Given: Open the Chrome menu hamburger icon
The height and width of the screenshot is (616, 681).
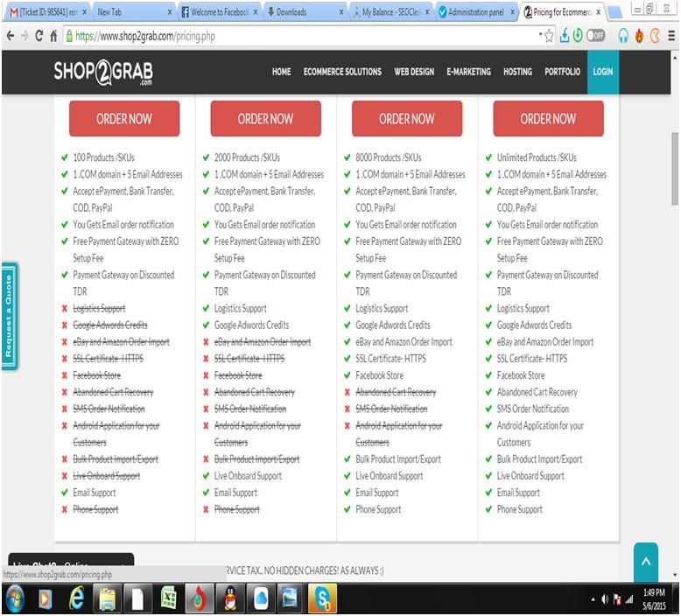Looking at the screenshot, I should click(671, 36).
